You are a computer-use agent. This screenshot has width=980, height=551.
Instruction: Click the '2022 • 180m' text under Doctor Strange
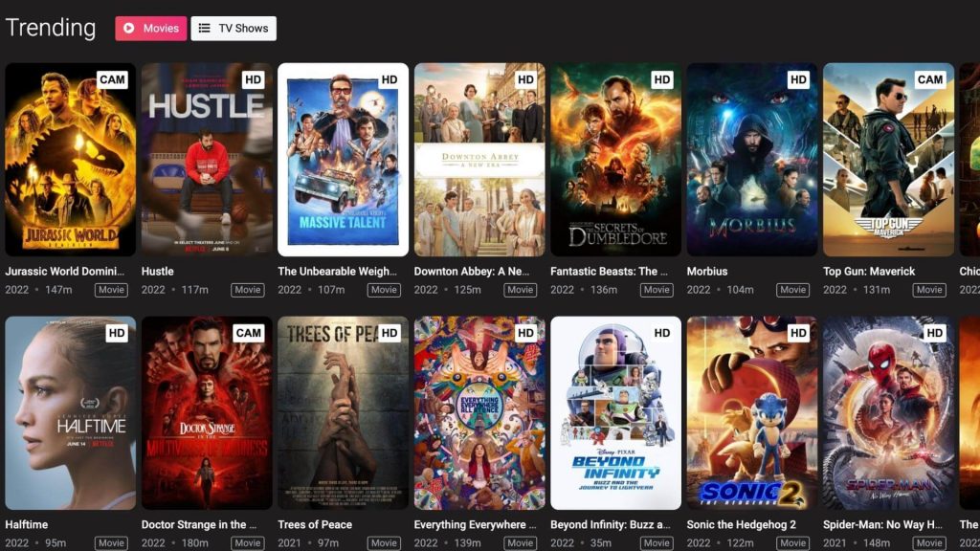click(175, 543)
